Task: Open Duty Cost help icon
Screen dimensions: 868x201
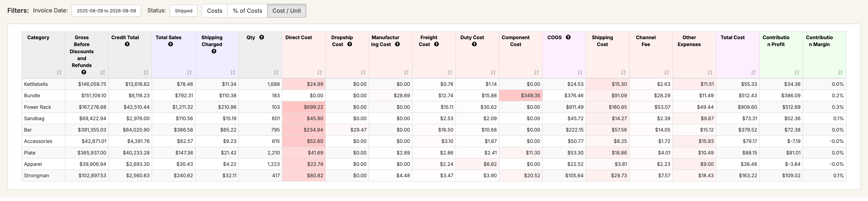Action: tap(474, 44)
